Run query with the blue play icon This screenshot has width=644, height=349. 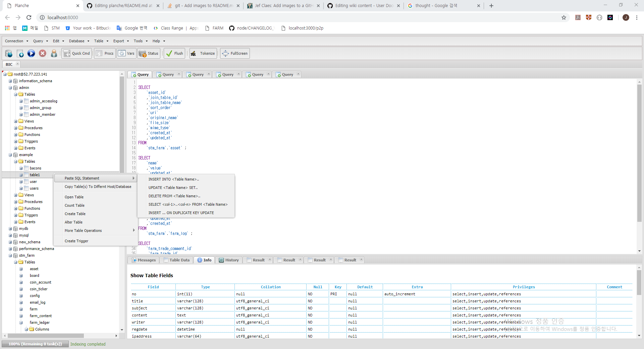(31, 53)
